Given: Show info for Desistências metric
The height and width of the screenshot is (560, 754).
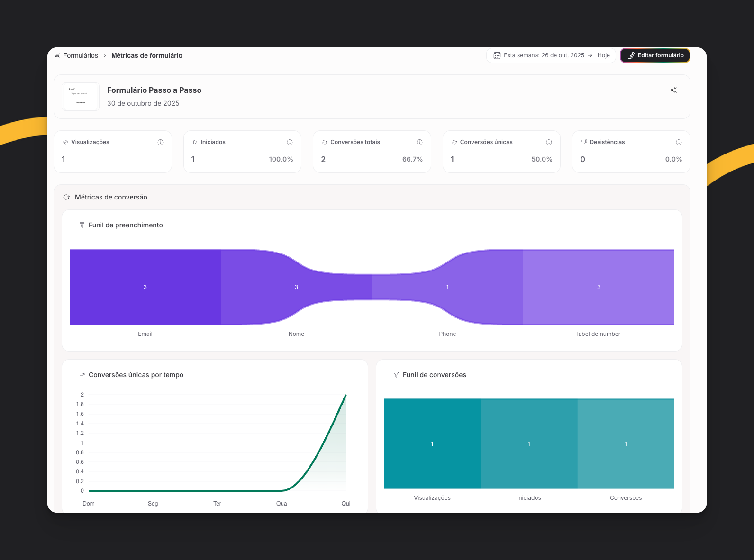Looking at the screenshot, I should pos(679,142).
